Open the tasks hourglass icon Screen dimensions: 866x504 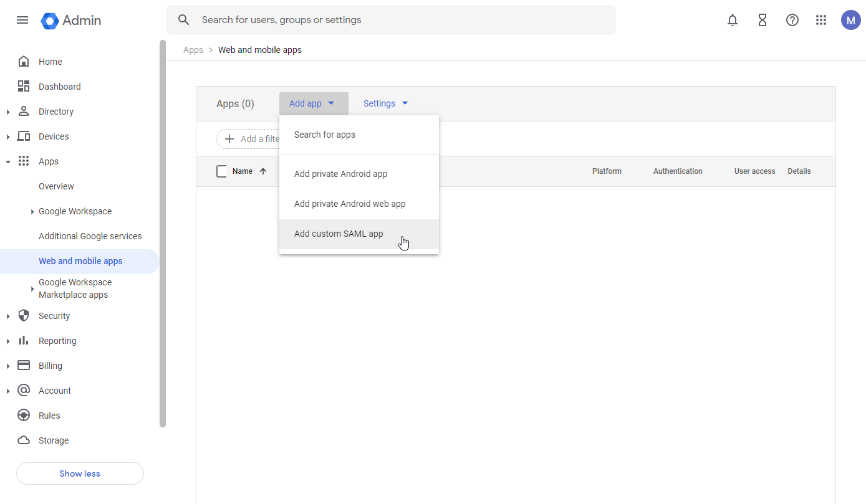(763, 20)
